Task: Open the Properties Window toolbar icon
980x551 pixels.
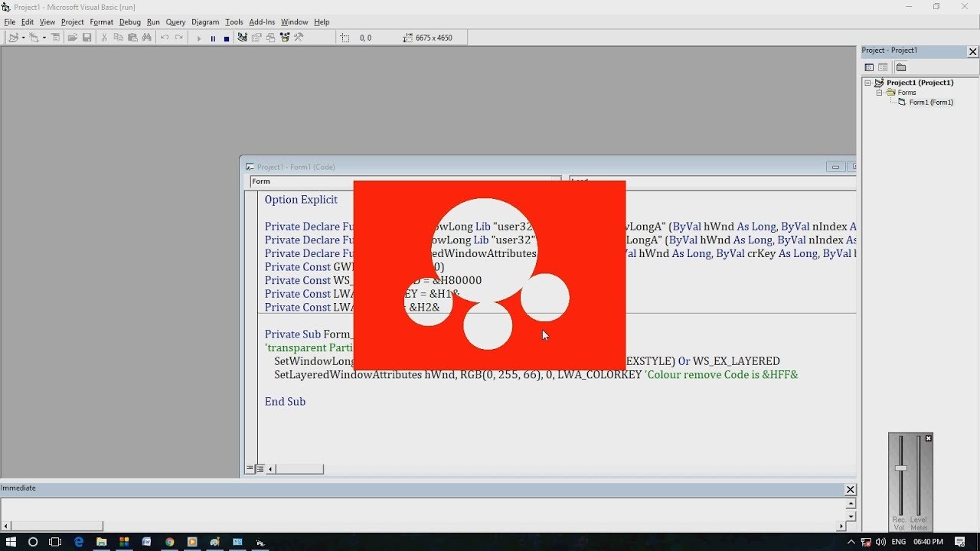Action: point(256,37)
